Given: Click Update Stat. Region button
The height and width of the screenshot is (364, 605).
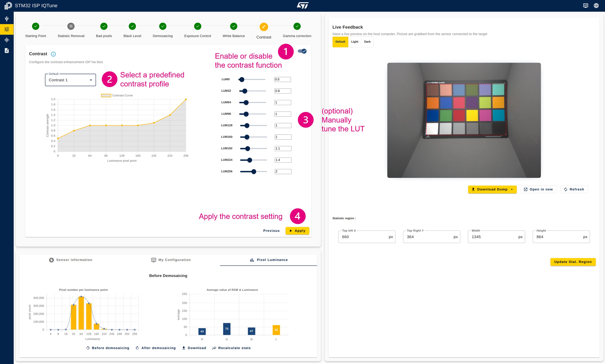Looking at the screenshot, I should (573, 262).
